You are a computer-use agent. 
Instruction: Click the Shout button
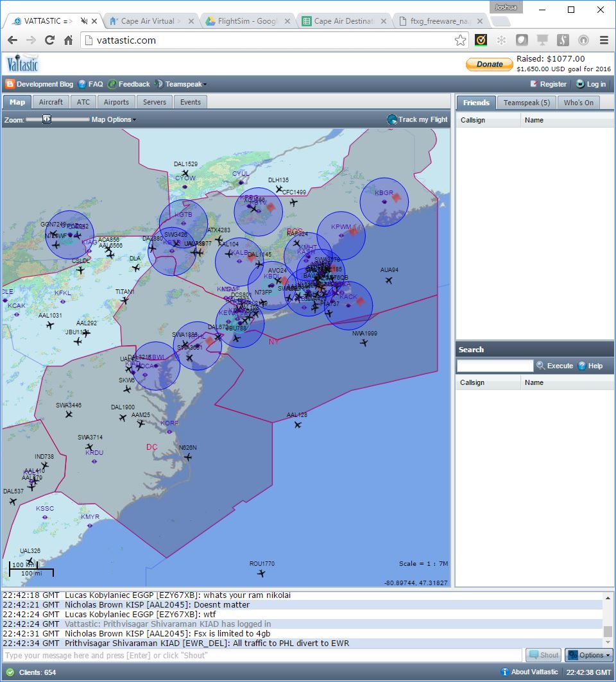click(543, 655)
